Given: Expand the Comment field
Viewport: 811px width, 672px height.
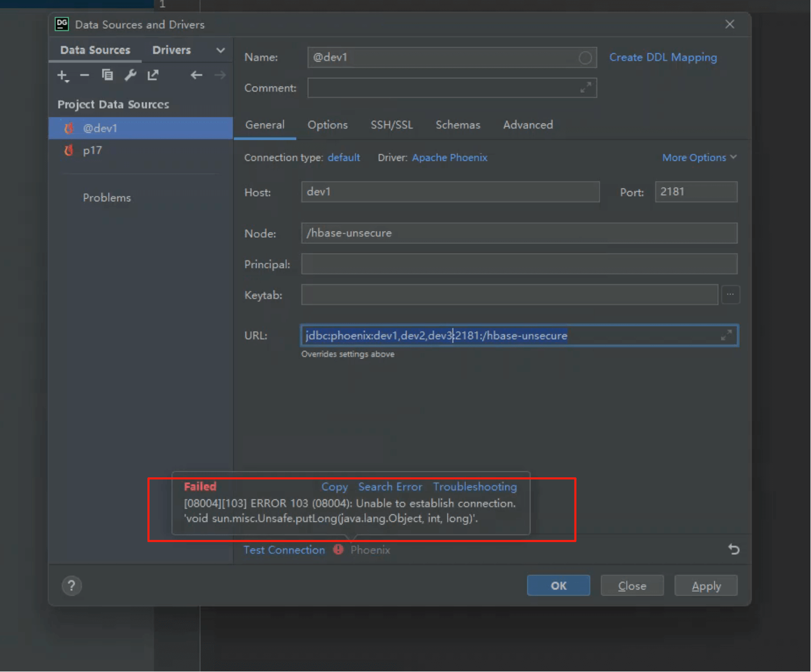Looking at the screenshot, I should (x=586, y=88).
